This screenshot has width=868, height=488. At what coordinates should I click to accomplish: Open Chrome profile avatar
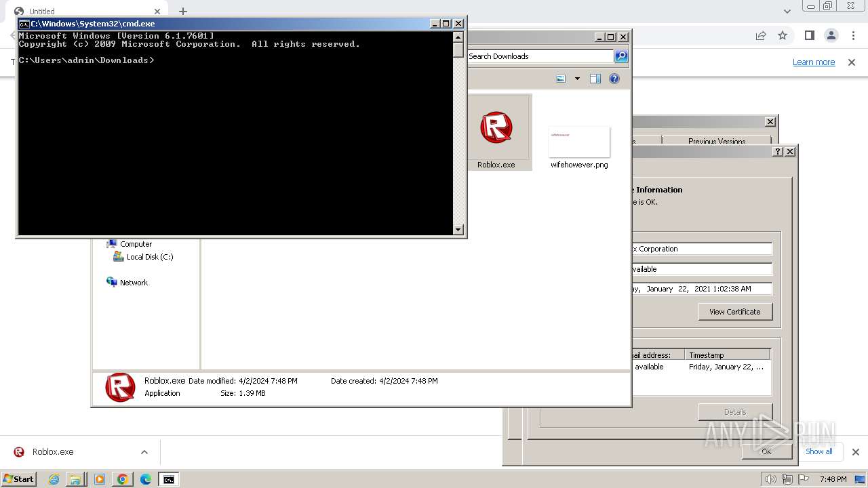coord(831,35)
